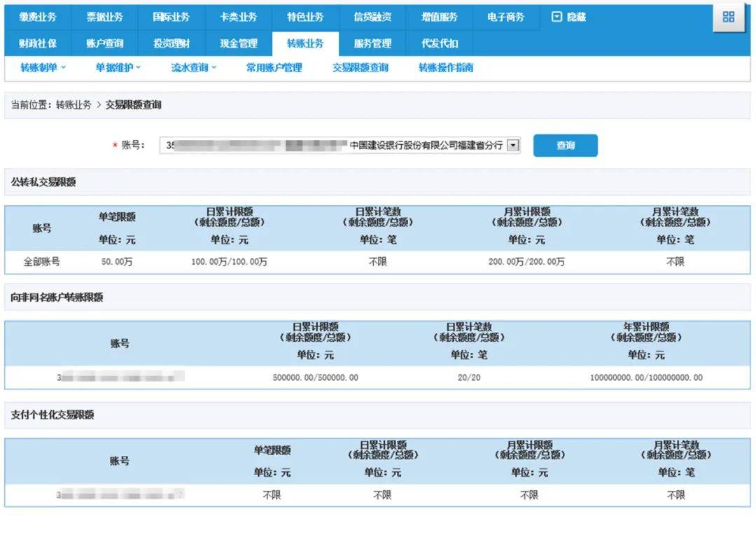The width and height of the screenshot is (756, 535).
Task: Click the 查询 query button
Action: pos(566,145)
